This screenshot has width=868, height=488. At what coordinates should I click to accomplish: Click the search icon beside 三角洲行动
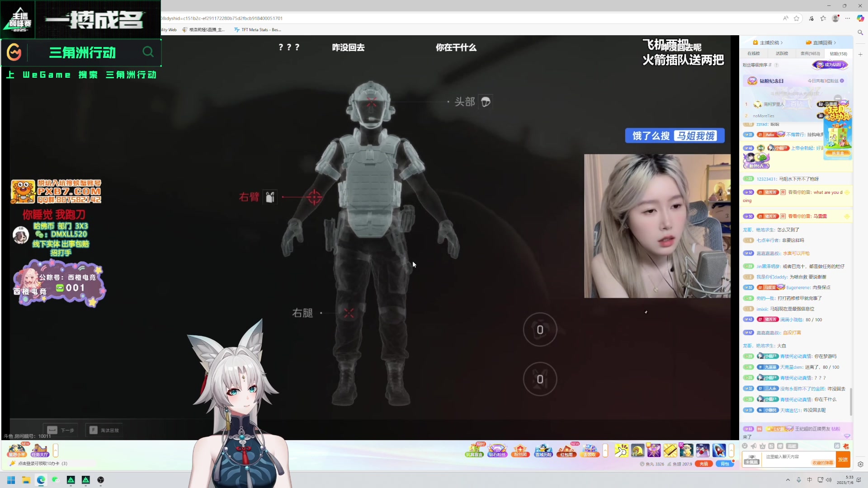(148, 52)
